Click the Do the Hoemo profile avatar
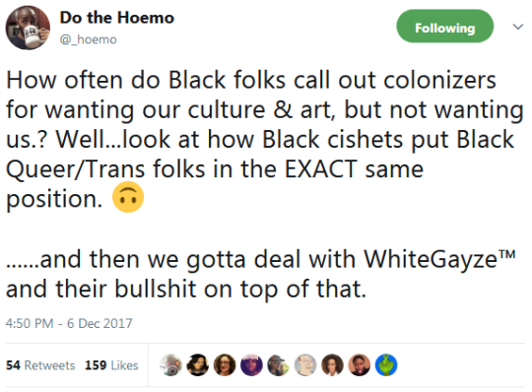The image size is (532, 392). pyautogui.click(x=28, y=28)
